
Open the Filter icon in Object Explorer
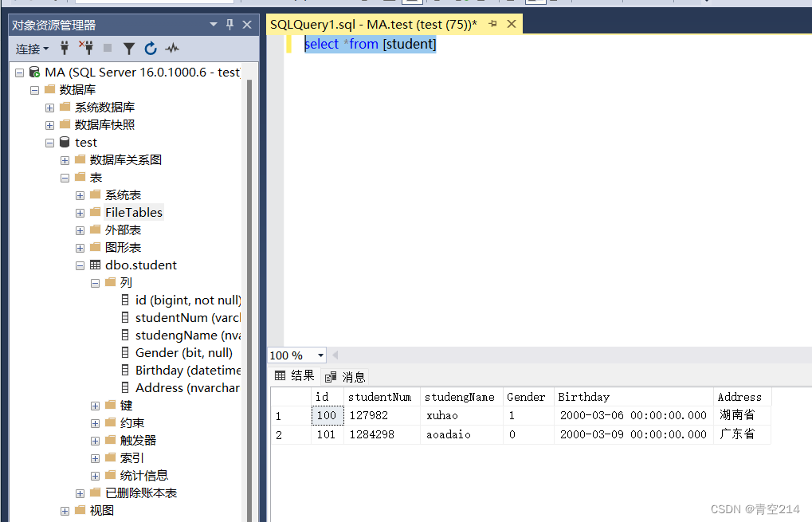click(128, 49)
